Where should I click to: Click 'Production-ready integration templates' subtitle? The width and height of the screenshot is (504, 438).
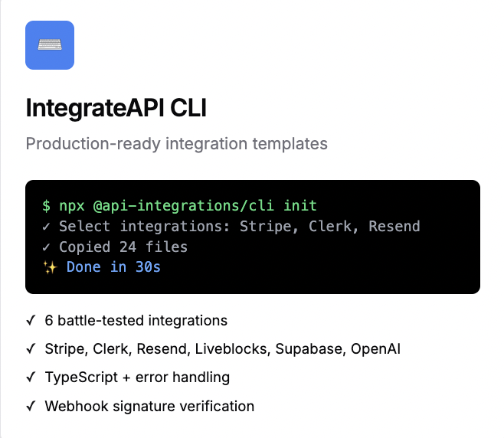pyautogui.click(x=176, y=144)
